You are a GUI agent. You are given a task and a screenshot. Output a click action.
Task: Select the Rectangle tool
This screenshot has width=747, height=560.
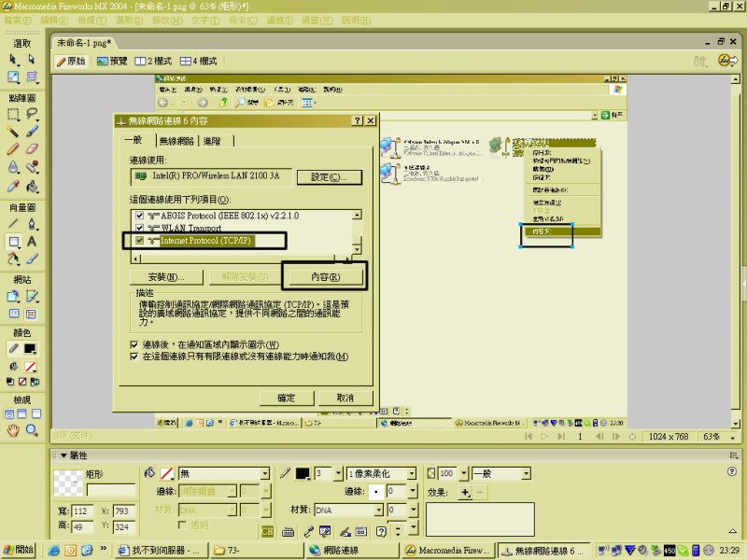coord(13,242)
